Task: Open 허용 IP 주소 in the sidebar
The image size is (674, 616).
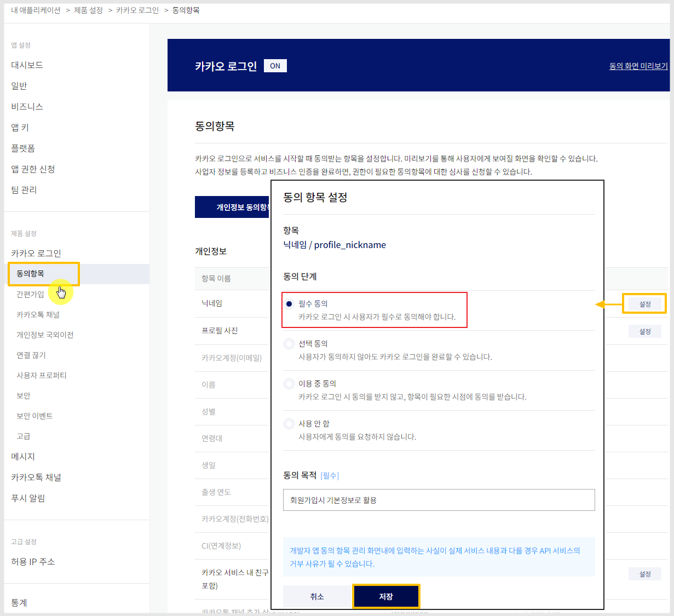Action: [33, 562]
